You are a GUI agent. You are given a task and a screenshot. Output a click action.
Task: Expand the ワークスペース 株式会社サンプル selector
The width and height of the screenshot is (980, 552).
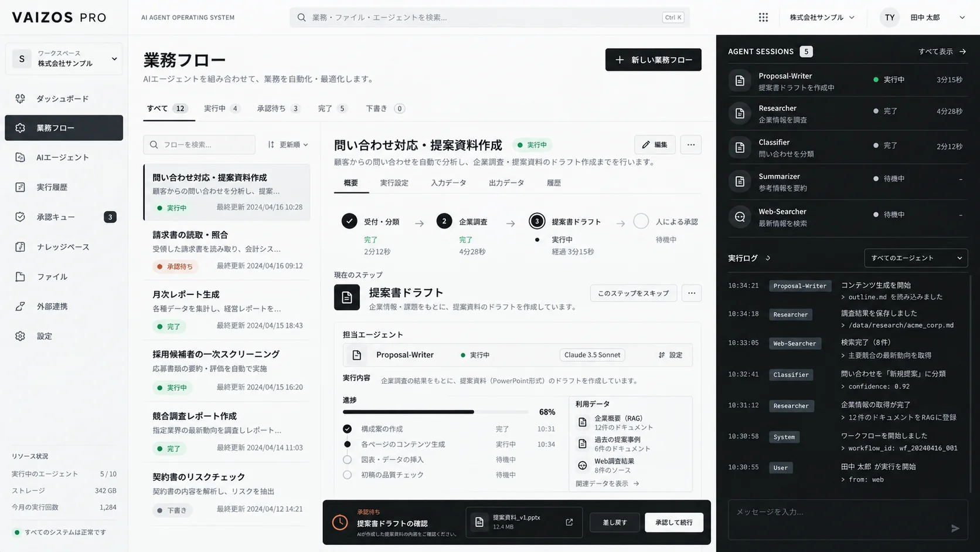click(x=64, y=59)
